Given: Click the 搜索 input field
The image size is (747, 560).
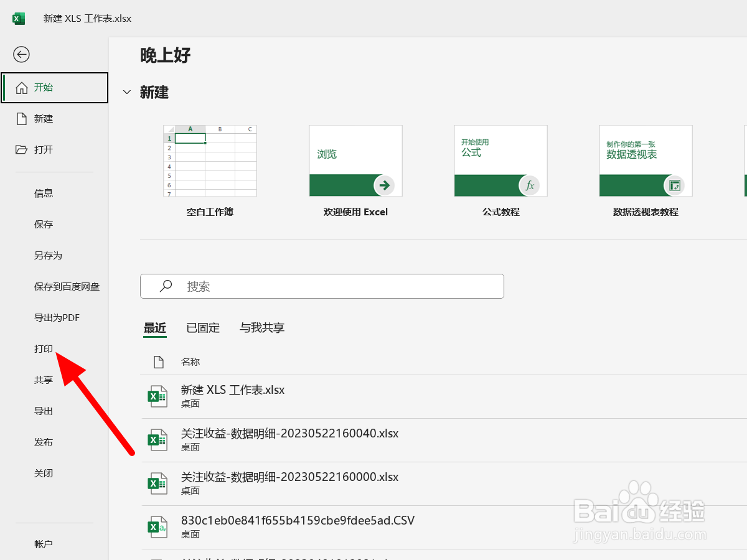Looking at the screenshot, I should pos(322,286).
